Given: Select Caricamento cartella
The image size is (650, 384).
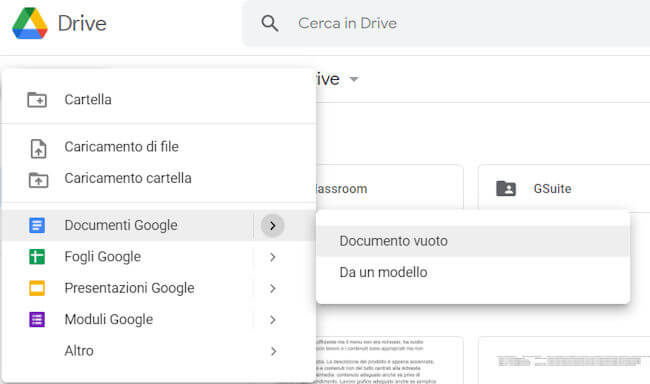Looking at the screenshot, I should 158,178.
